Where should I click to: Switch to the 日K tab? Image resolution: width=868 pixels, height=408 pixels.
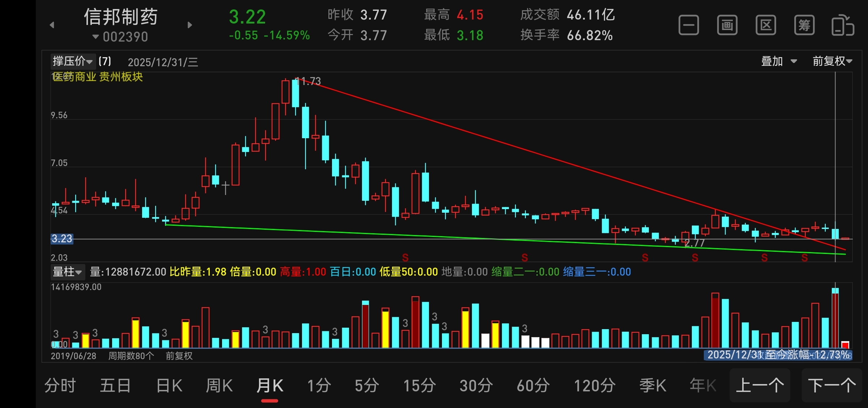coord(169,386)
